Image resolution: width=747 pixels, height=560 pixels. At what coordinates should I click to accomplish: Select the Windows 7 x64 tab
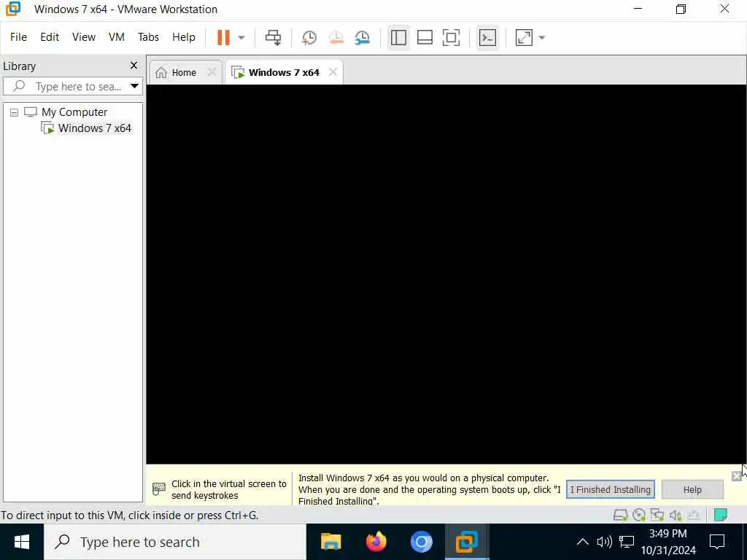[284, 72]
